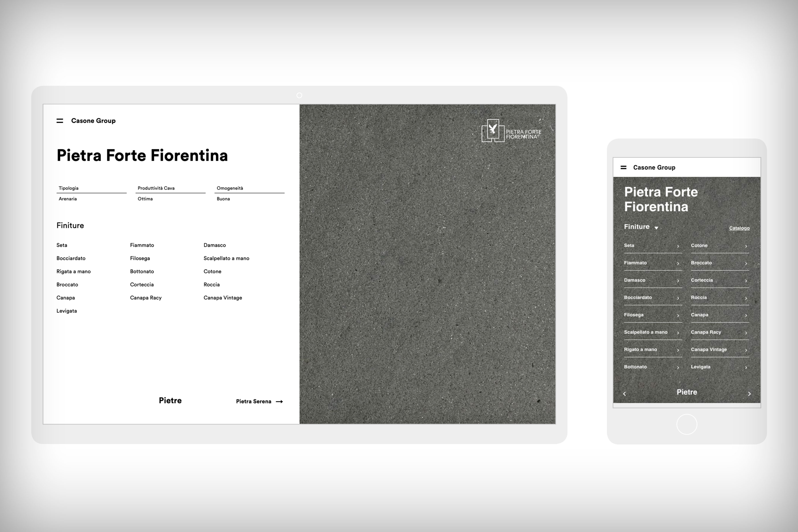Select Levigata finish on desktop list
This screenshot has height=532, width=798.
pos(66,311)
